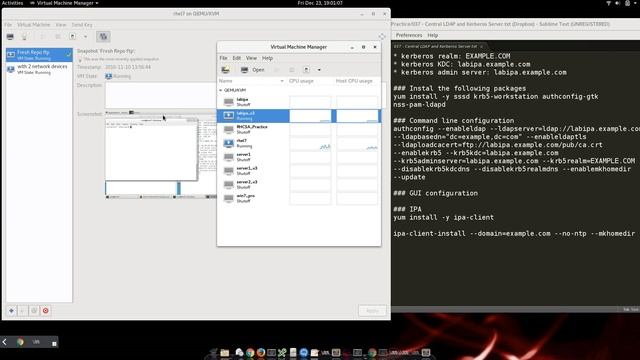The height and width of the screenshot is (360, 640).
Task: Select the server2_v3 VM row
Action: 299,184
